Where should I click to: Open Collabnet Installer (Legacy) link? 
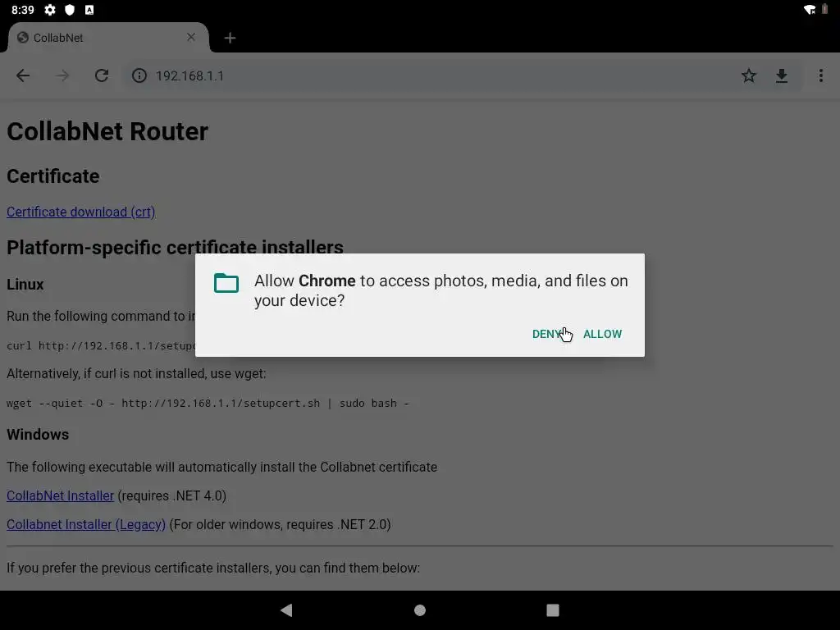point(85,524)
